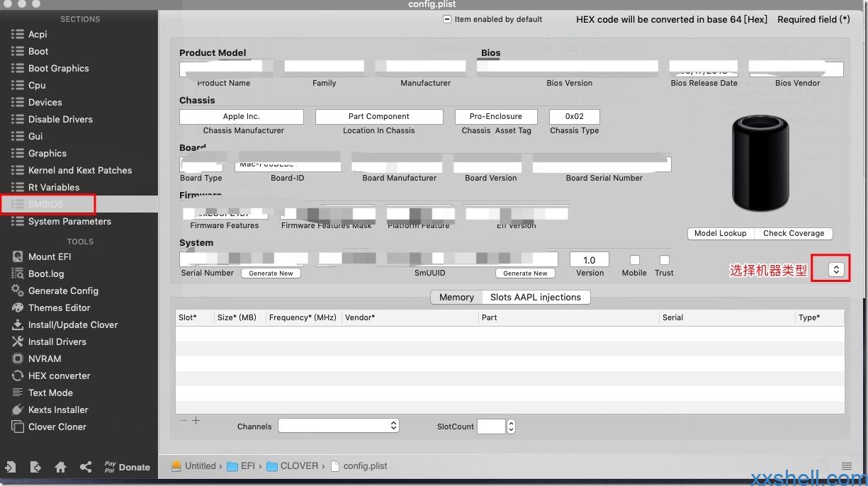
Task: Open the Kexts Installer icon
Action: click(x=18, y=409)
